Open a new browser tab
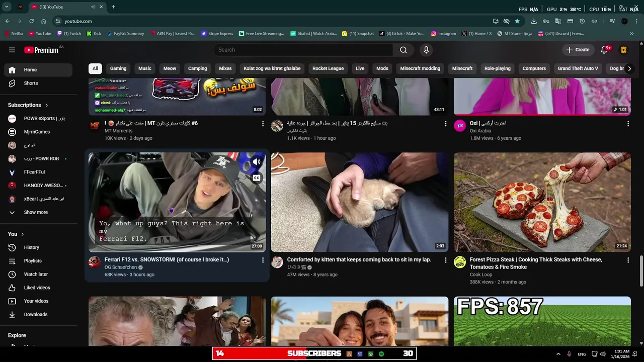 tap(113, 7)
